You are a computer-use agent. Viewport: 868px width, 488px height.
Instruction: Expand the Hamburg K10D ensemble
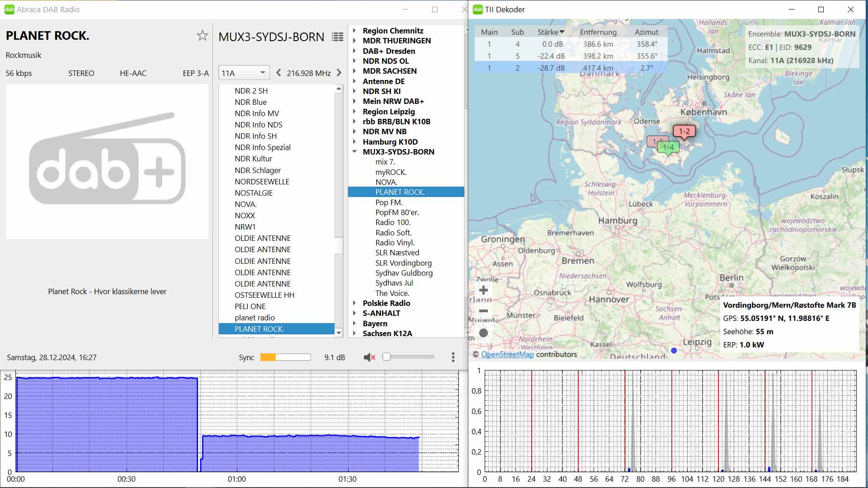coord(354,142)
